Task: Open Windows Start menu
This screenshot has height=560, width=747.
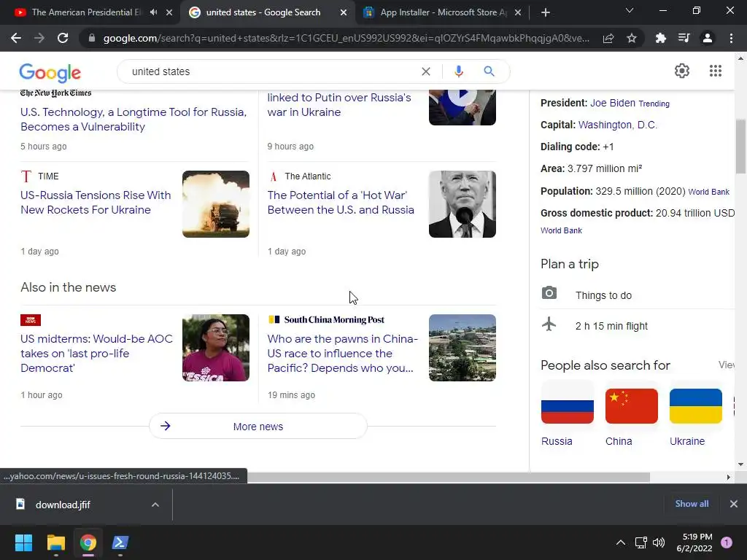Action: coord(23,542)
